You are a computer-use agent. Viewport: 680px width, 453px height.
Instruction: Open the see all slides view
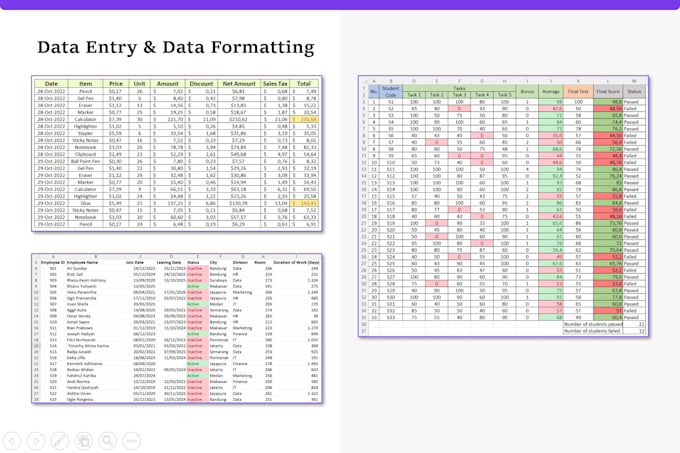pyautogui.click(x=84, y=441)
